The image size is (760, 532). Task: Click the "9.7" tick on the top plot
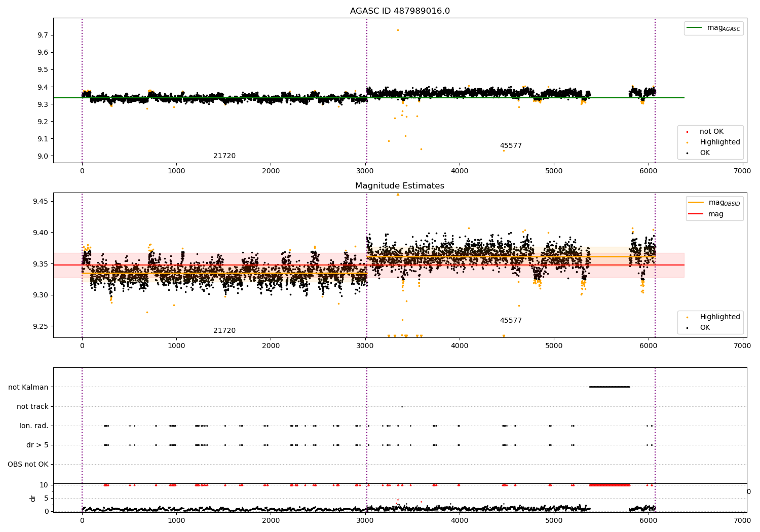pyautogui.click(x=43, y=35)
